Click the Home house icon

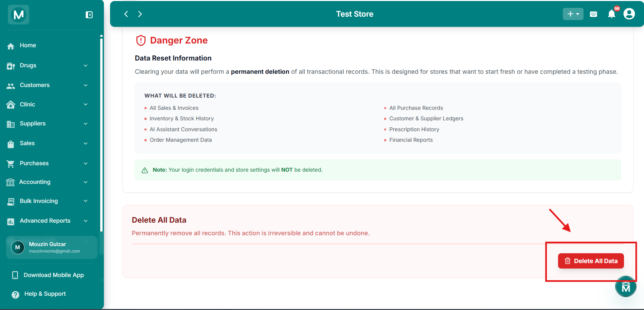(x=11, y=46)
